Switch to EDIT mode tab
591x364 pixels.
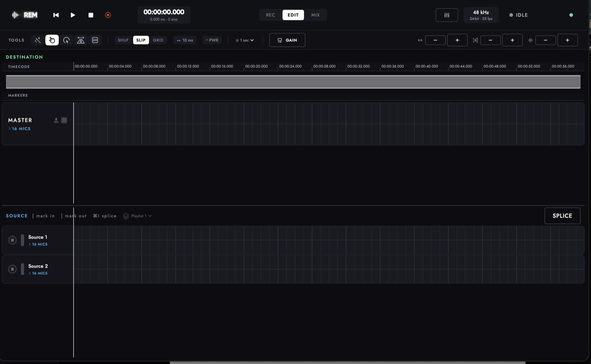pos(293,15)
